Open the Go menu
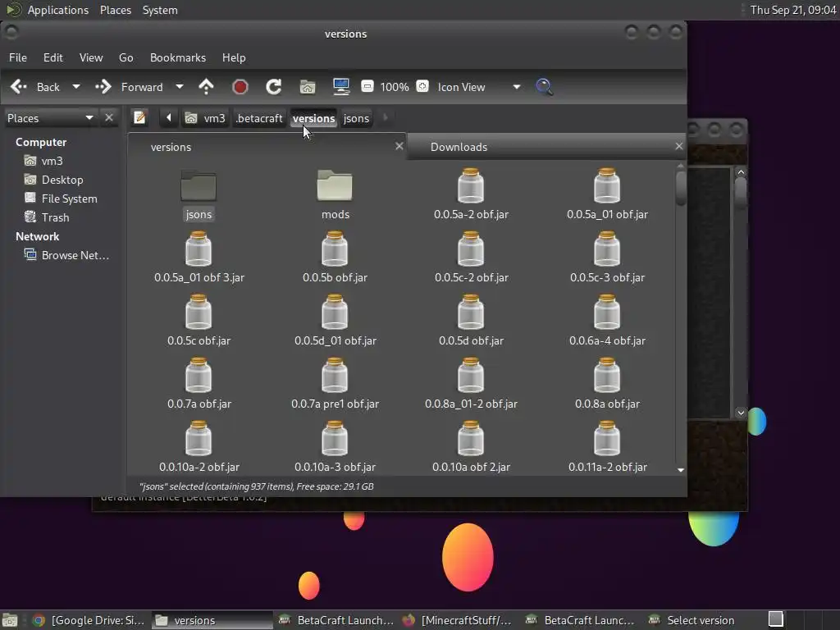The width and height of the screenshot is (840, 630). [126, 57]
